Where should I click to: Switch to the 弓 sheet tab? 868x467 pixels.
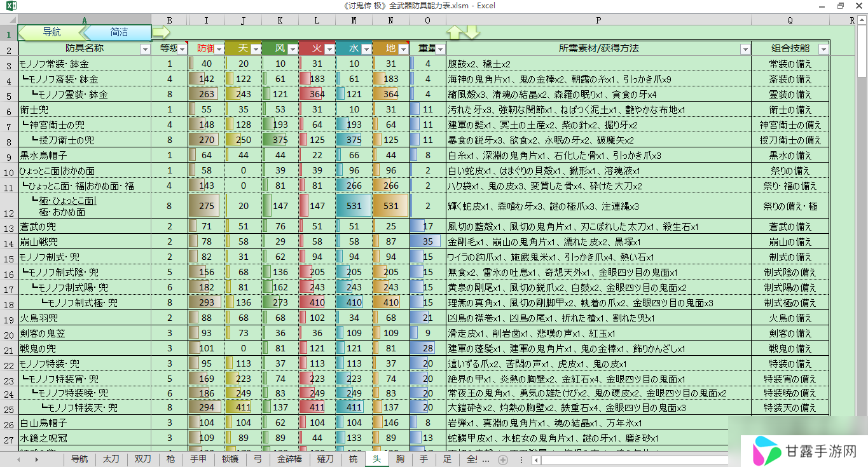click(x=258, y=459)
